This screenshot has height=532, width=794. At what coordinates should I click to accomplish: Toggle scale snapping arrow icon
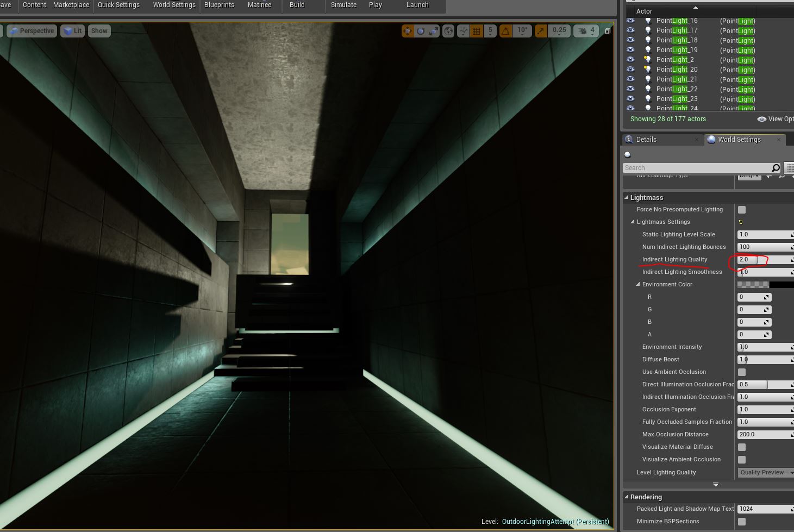[x=541, y=31]
